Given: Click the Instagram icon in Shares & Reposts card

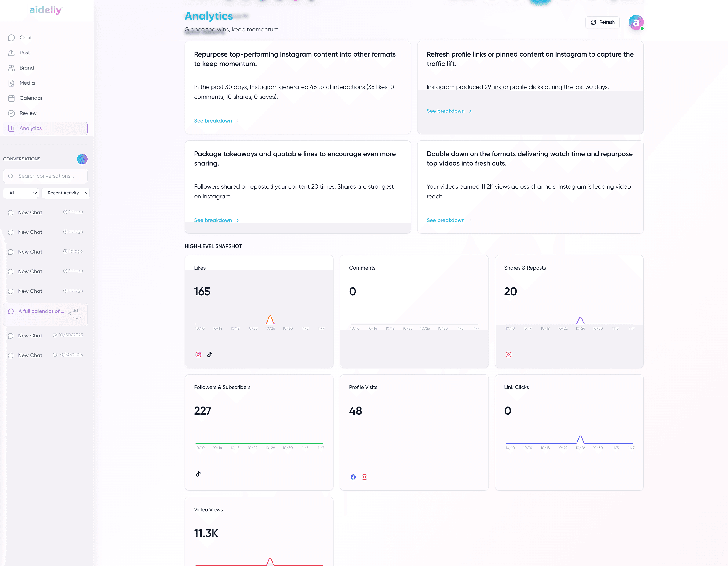Looking at the screenshot, I should (x=508, y=355).
